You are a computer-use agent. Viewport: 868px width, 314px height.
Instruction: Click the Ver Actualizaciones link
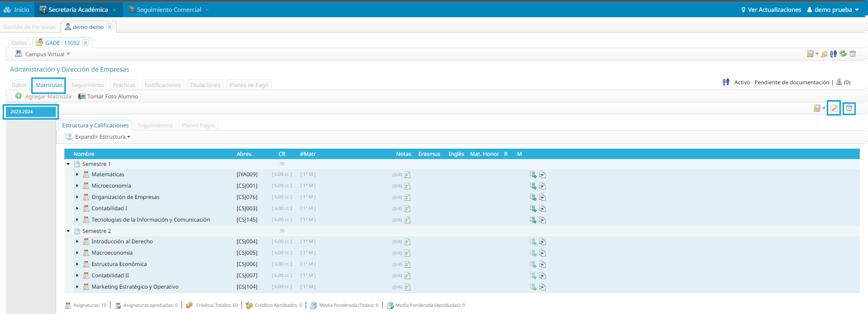[774, 10]
